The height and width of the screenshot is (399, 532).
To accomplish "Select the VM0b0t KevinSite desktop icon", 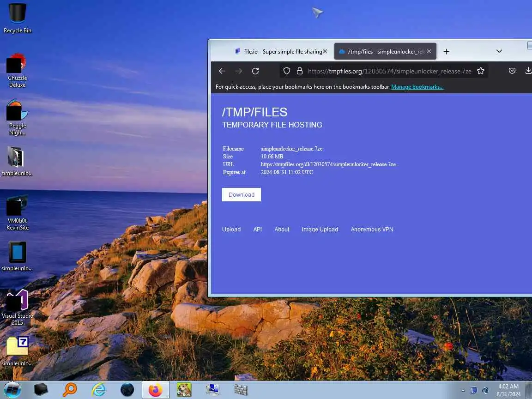I will click(17, 213).
